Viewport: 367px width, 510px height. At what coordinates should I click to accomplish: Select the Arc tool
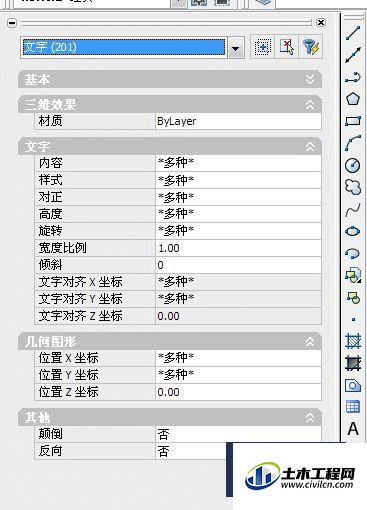[x=353, y=143]
